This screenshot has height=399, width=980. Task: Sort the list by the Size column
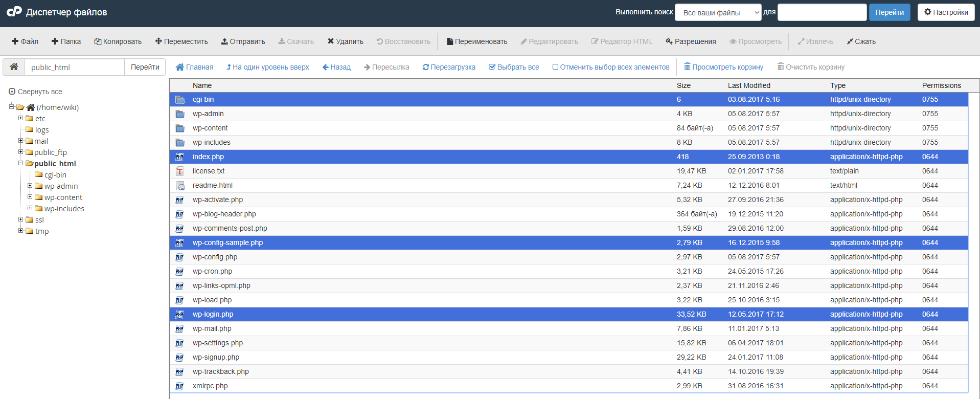click(683, 85)
